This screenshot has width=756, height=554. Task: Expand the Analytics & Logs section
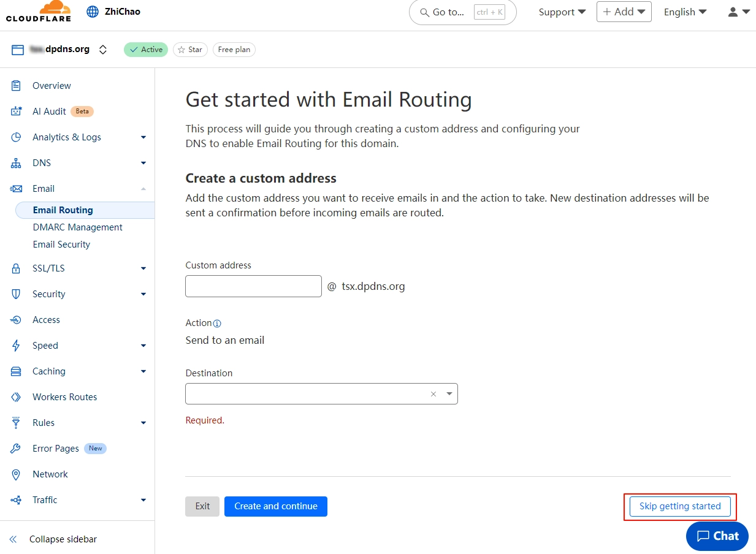tap(143, 137)
